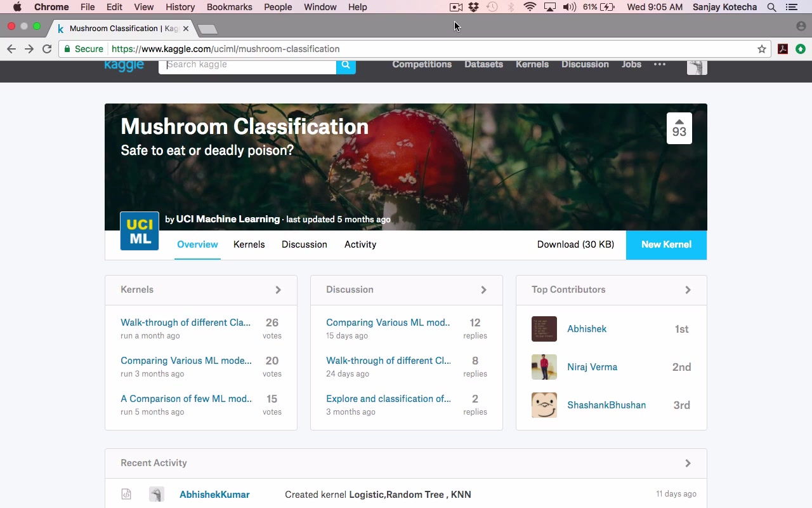
Task: Open the Chrome File menu
Action: (x=88, y=7)
